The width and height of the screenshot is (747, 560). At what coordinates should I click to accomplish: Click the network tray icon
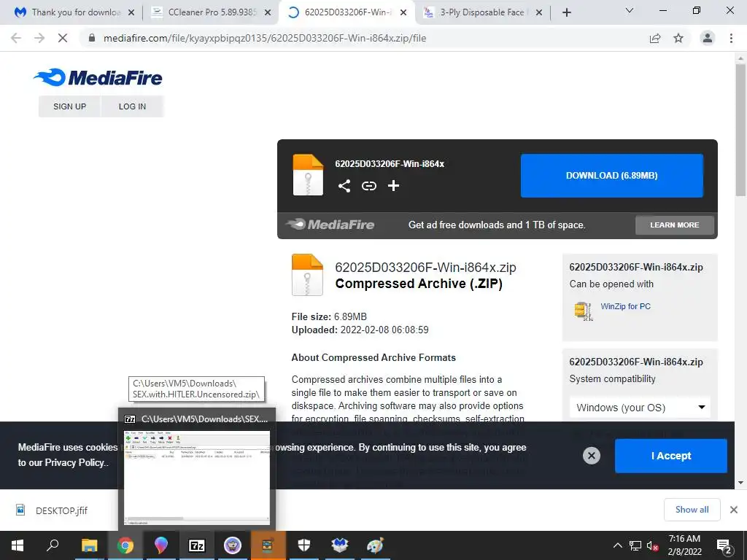click(635, 545)
